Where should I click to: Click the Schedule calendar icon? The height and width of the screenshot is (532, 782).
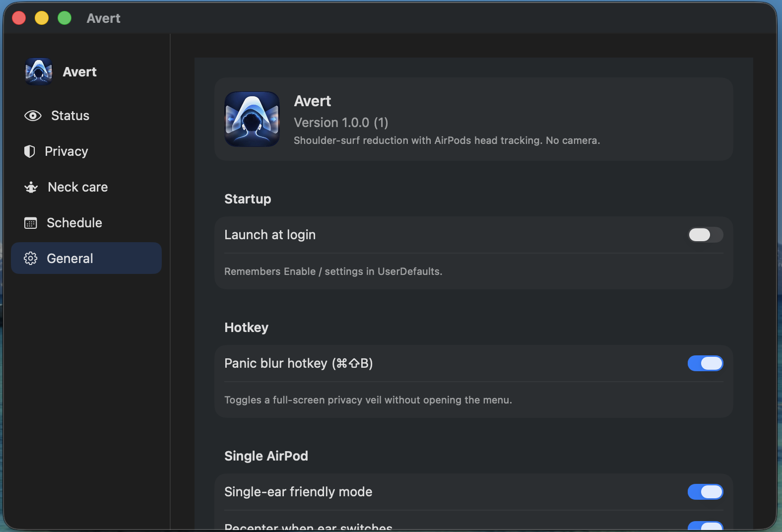[31, 223]
